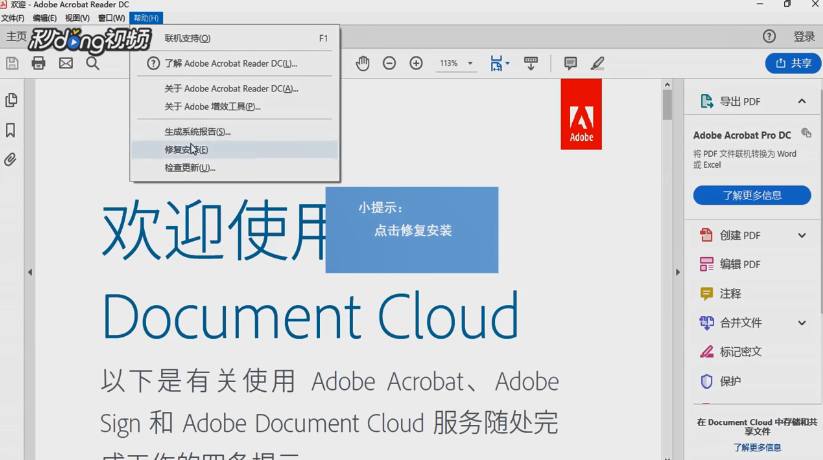Click the 导出 PDF label

[x=740, y=101]
